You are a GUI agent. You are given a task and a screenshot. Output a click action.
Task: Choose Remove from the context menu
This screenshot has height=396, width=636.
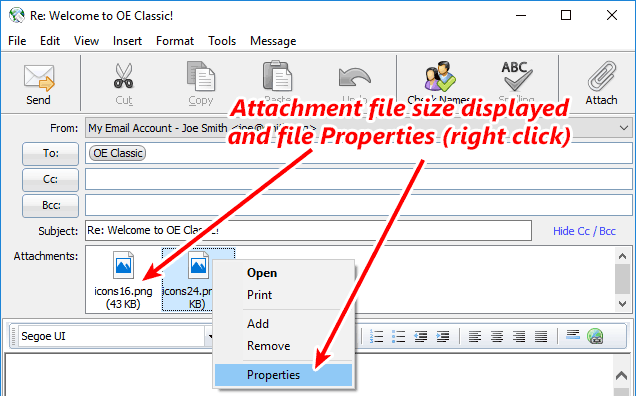pos(284,346)
